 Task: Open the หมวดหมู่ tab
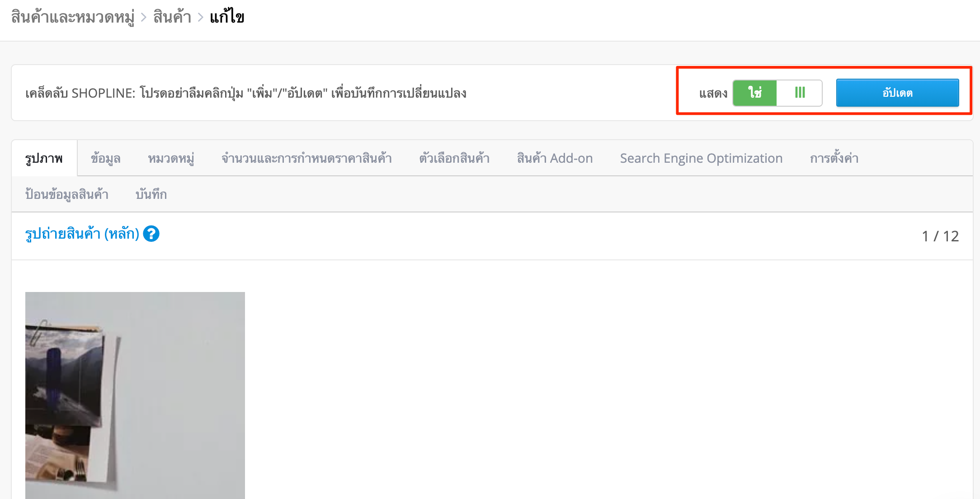tap(171, 158)
